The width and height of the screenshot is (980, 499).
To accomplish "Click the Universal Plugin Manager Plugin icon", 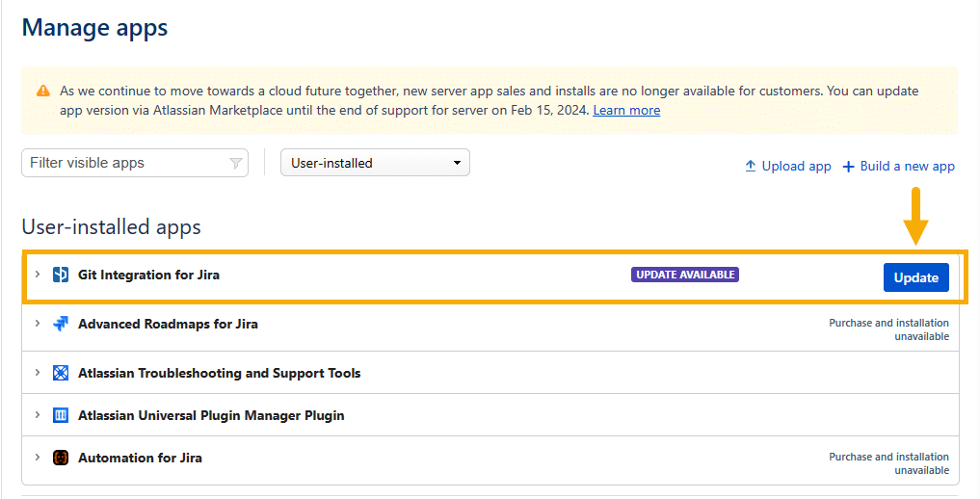I will tap(61, 415).
